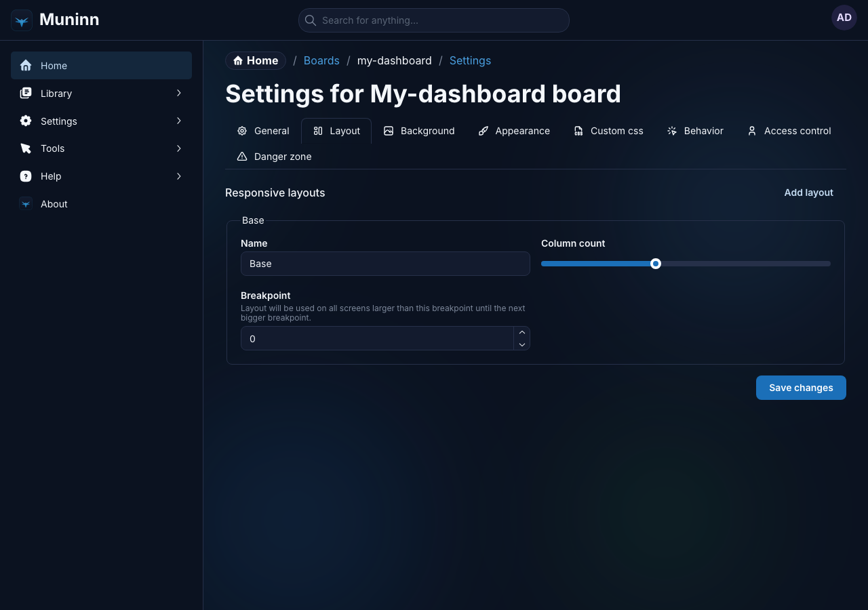Click the Responsive layouts heading
Image resolution: width=868 pixels, height=610 pixels.
pyautogui.click(x=275, y=192)
